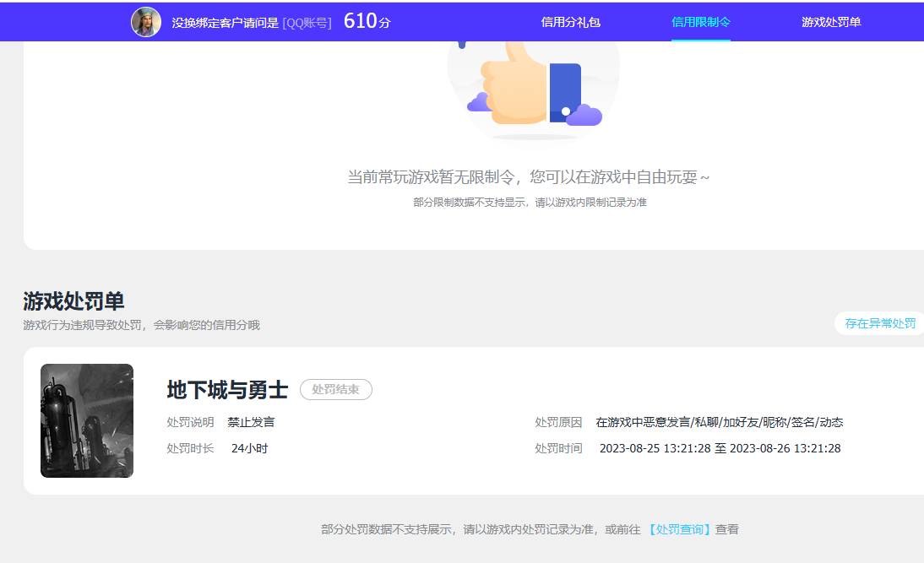This screenshot has width=924, height=563.
Task: Open the active 信用限制令 tab
Action: (x=700, y=21)
